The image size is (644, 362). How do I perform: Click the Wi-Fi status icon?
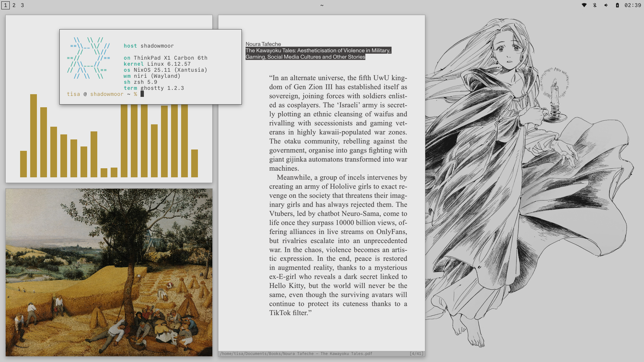pyautogui.click(x=584, y=5)
